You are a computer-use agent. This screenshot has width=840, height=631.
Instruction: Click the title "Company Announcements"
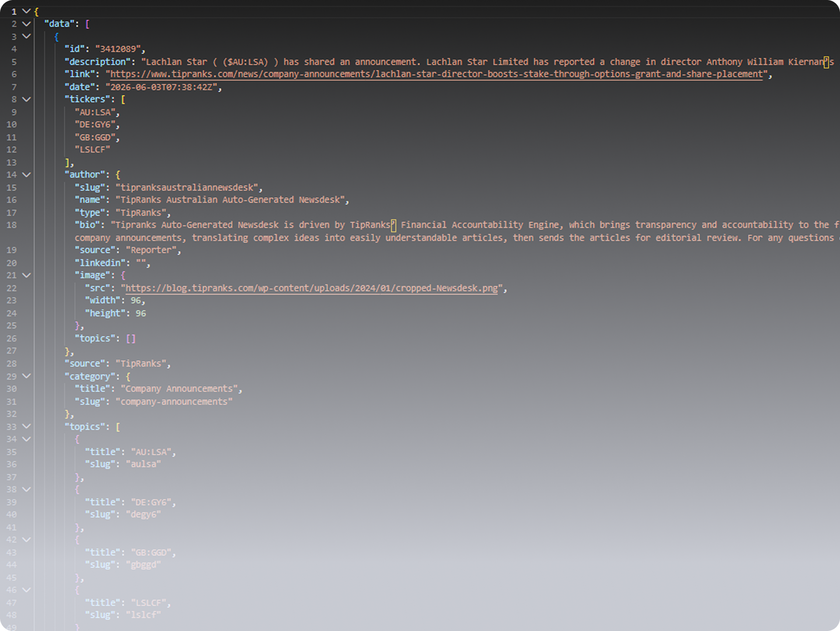coord(179,389)
